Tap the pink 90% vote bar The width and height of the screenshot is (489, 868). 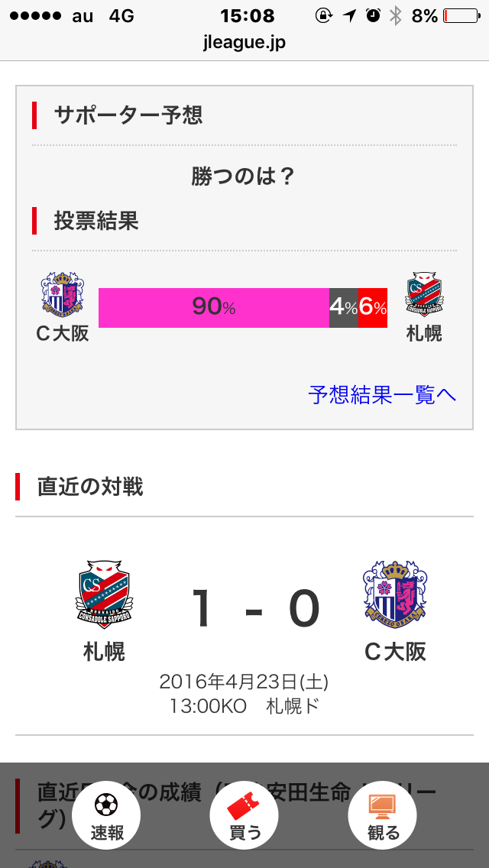213,307
